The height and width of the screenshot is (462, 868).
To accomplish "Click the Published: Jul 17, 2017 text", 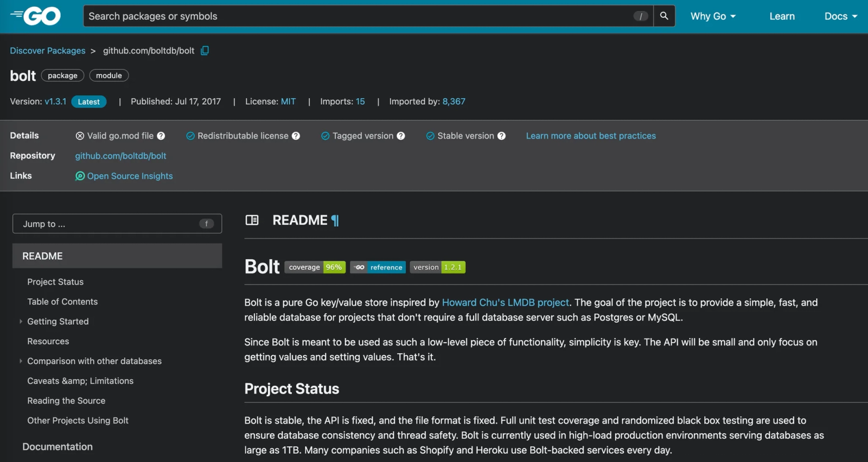I will [x=176, y=101].
